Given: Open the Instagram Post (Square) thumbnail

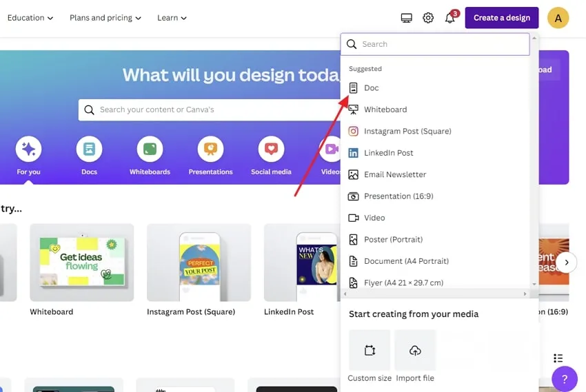Looking at the screenshot, I should (199, 262).
